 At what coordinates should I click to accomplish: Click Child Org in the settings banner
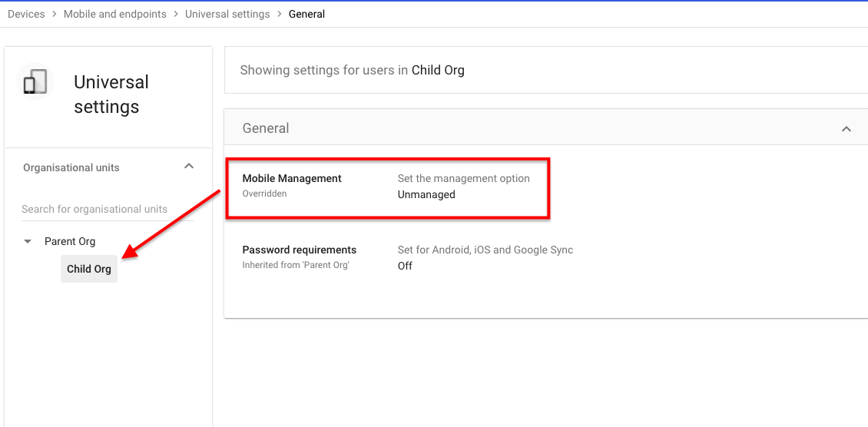pyautogui.click(x=438, y=70)
